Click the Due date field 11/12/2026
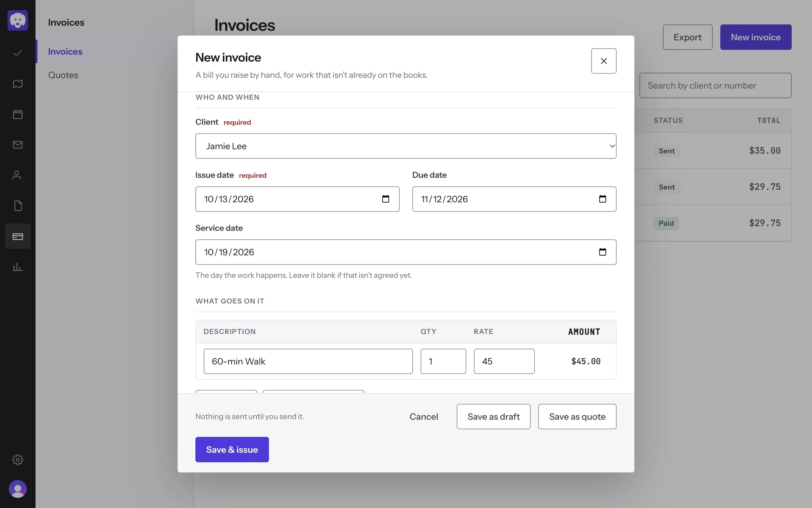 coord(514,199)
